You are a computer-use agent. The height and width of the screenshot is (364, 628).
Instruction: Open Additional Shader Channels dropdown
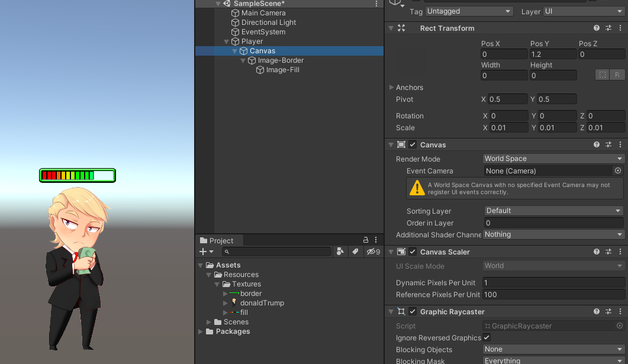pyautogui.click(x=553, y=234)
